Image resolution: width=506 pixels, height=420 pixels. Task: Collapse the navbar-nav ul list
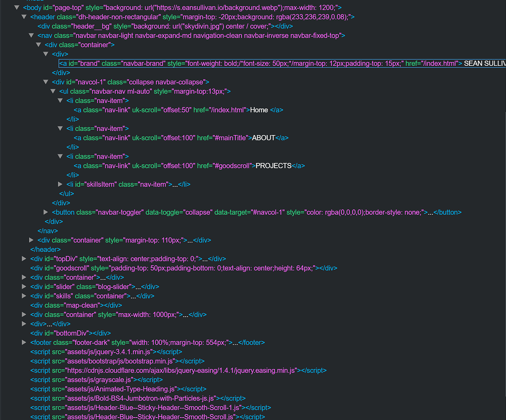(53, 92)
